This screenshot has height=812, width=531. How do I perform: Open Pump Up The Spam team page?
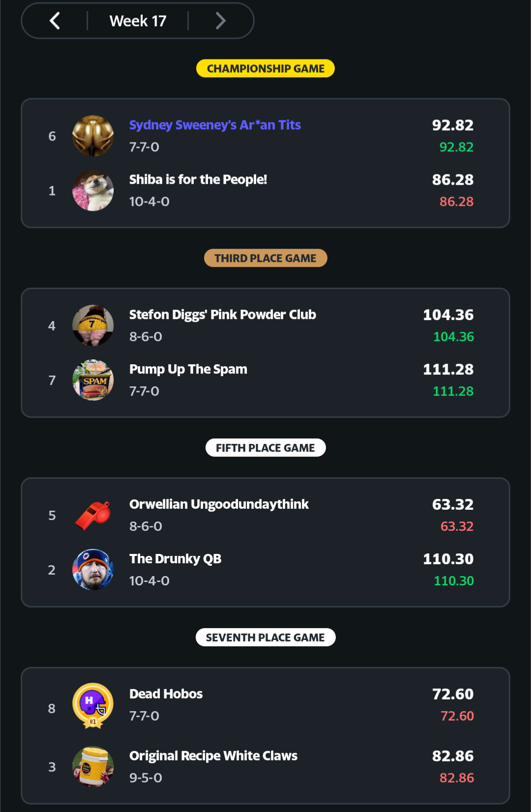coord(188,369)
